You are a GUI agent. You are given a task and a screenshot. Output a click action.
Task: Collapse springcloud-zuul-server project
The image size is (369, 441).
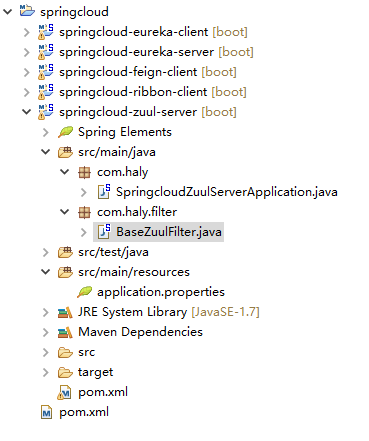click(27, 112)
